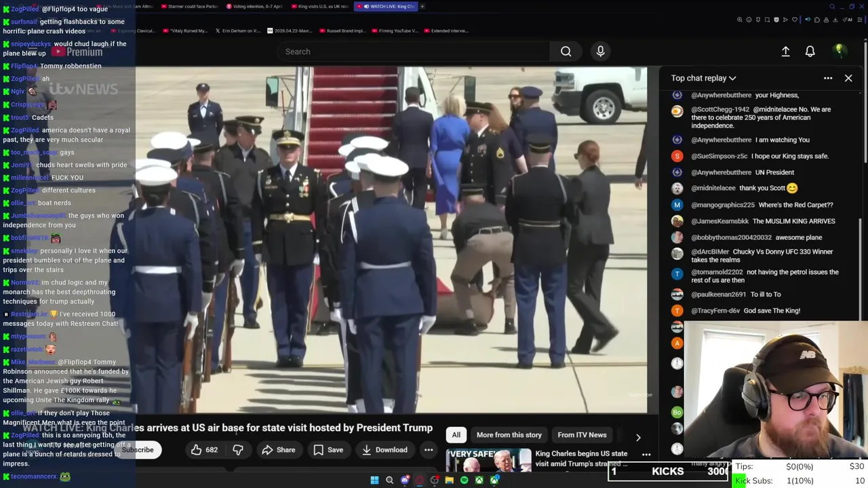The height and width of the screenshot is (488, 868).
Task: Click chat avatar of @TracyFern-d6v
Action: [x=677, y=310]
